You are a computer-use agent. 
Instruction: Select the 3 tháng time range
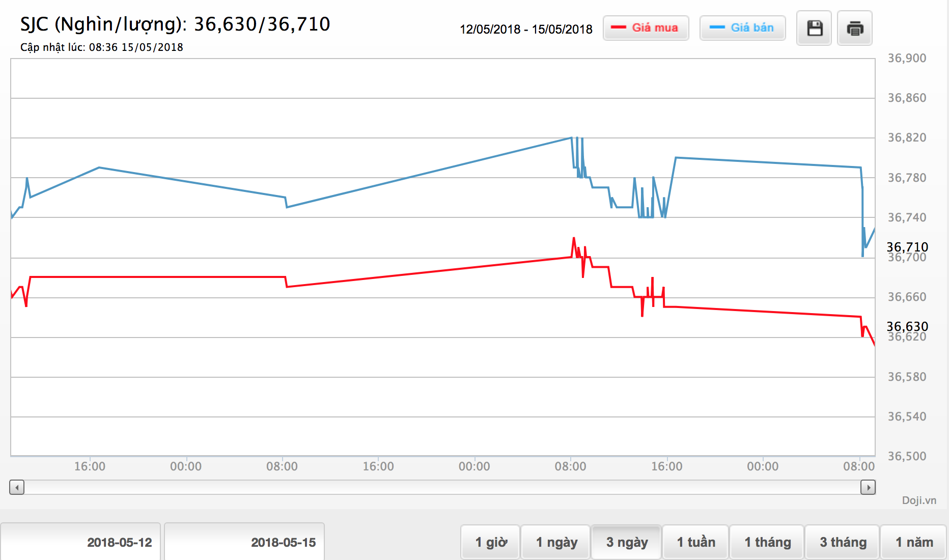coord(843,542)
